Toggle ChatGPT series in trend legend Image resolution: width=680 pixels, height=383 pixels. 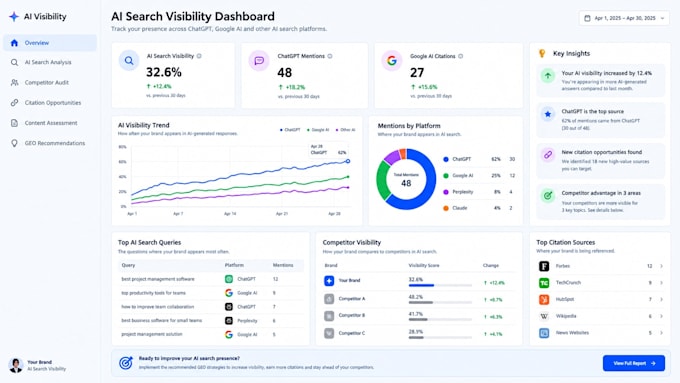coord(290,130)
